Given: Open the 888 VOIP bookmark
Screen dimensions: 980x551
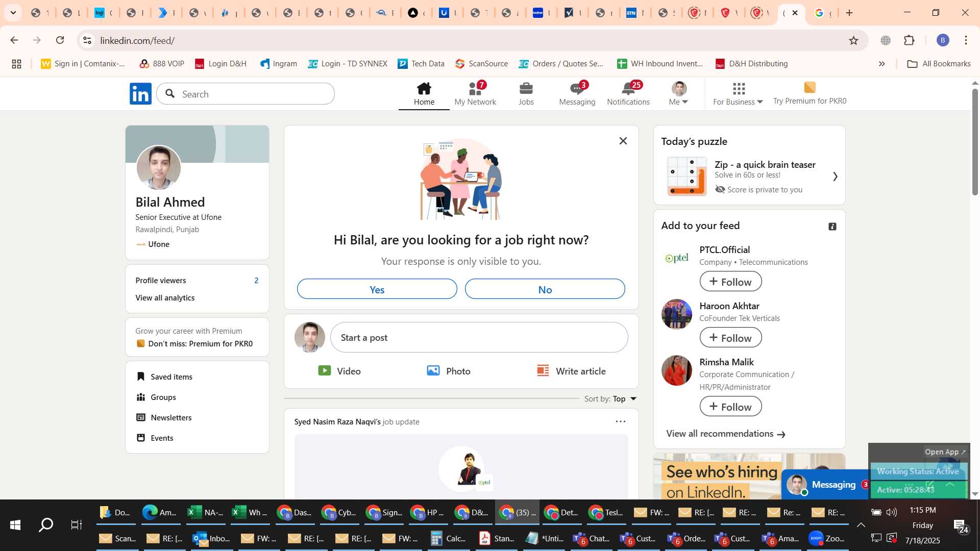Looking at the screenshot, I should [162, 64].
